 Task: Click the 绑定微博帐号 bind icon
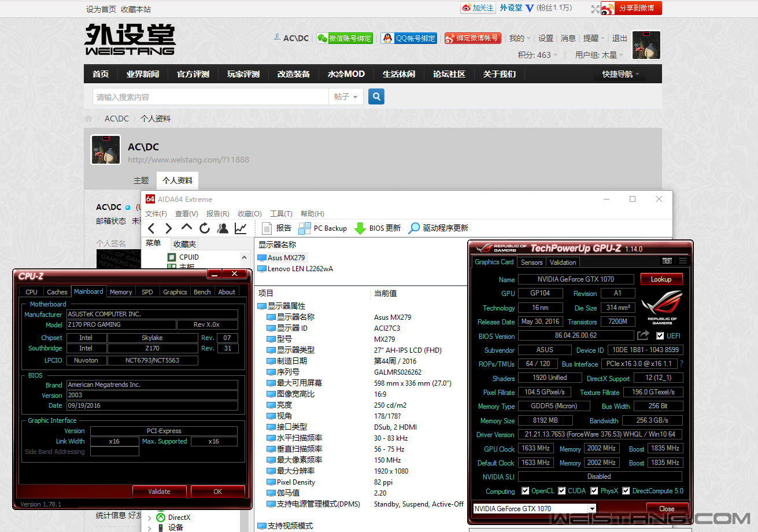click(x=472, y=38)
